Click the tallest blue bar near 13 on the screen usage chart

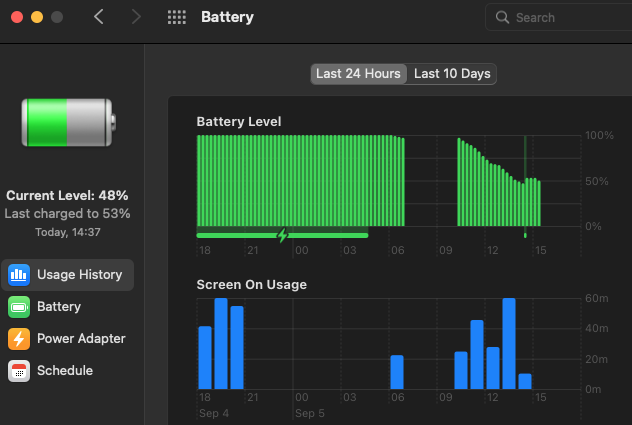509,344
